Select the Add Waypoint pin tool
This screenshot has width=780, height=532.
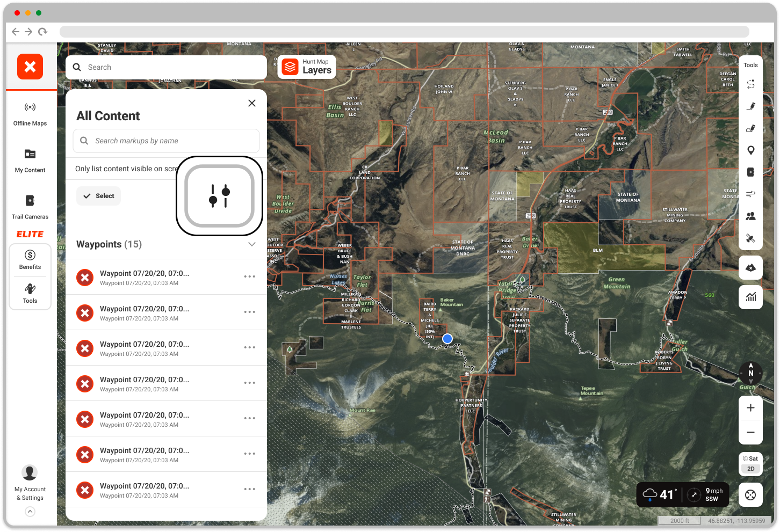point(751,150)
